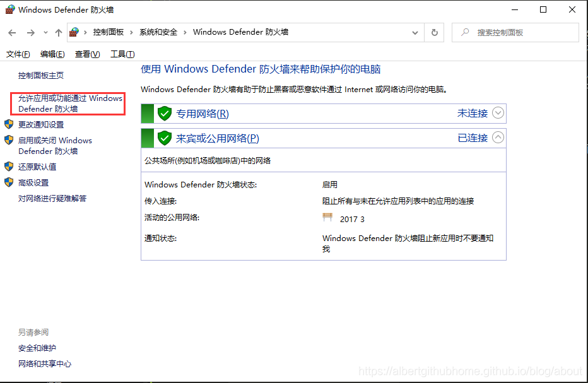
Task: Click 未连接 status text
Action: pyautogui.click(x=473, y=114)
